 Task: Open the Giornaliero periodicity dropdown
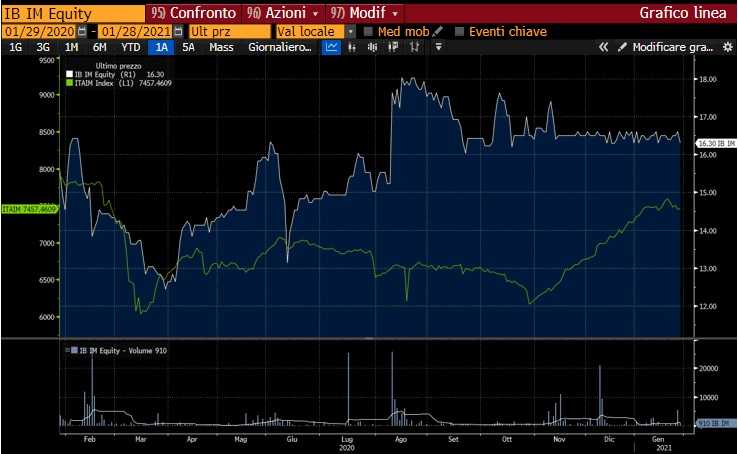click(x=280, y=47)
